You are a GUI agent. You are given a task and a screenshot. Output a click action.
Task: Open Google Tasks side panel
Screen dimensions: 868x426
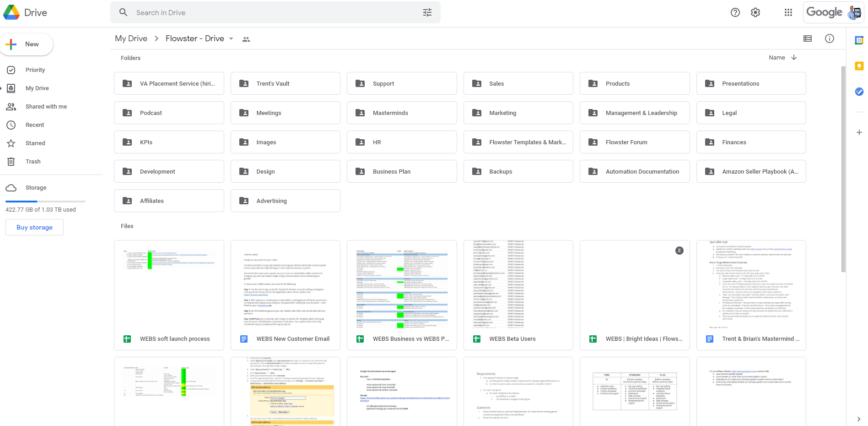pyautogui.click(x=859, y=92)
